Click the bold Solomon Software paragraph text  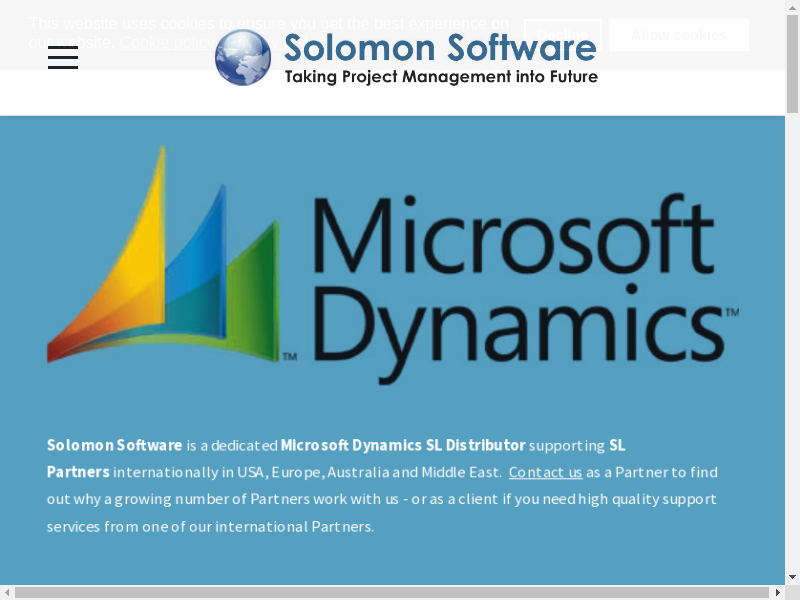click(114, 445)
